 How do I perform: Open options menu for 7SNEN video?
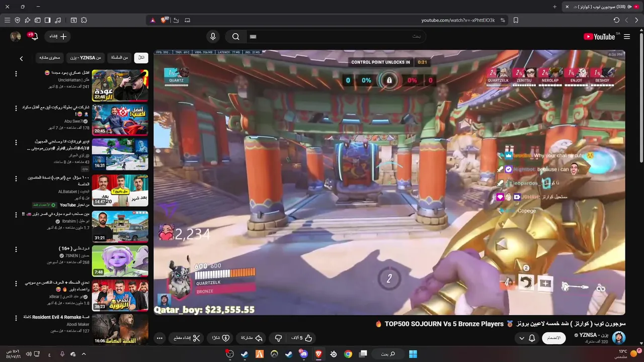pos(16,249)
